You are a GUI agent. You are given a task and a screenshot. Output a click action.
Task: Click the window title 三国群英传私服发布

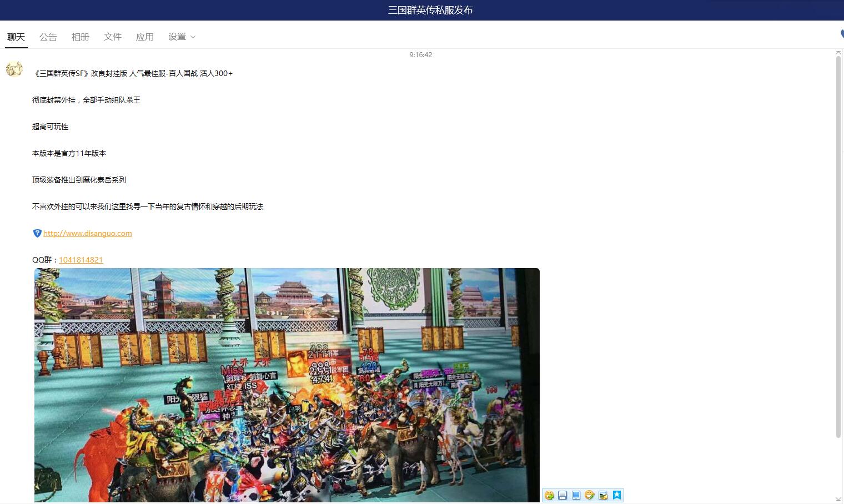[430, 10]
